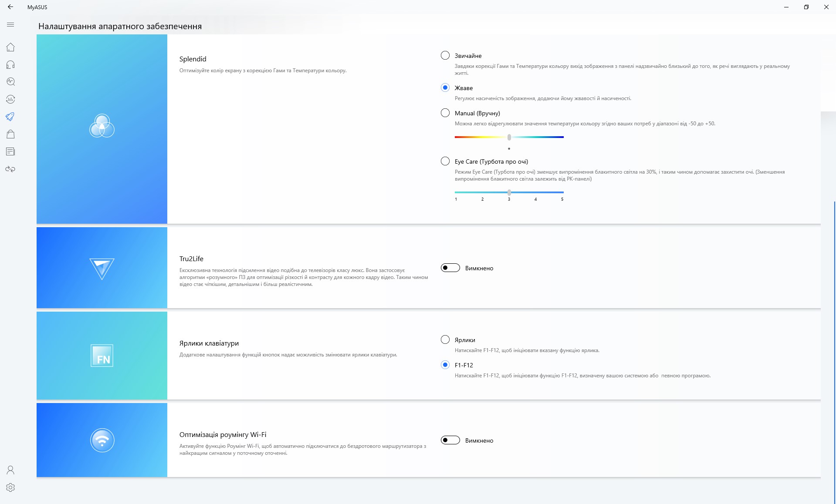Open the link devices icon in sidebar

tap(10, 169)
